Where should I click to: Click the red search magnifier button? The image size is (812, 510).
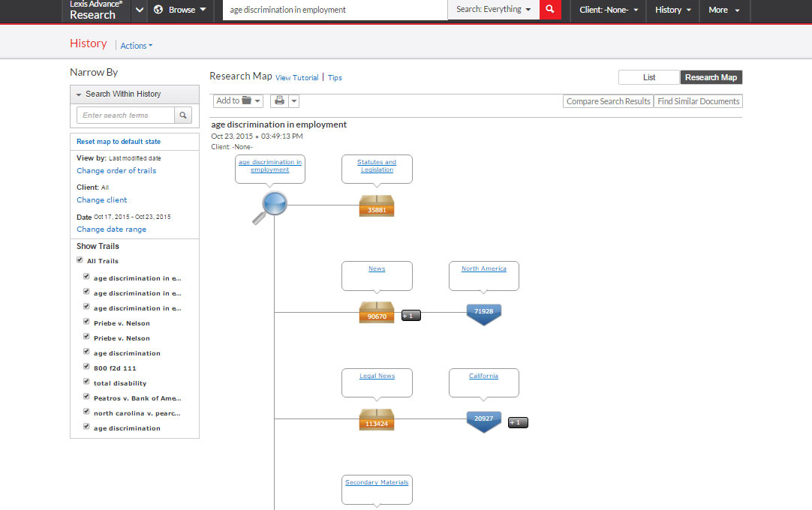pos(550,10)
